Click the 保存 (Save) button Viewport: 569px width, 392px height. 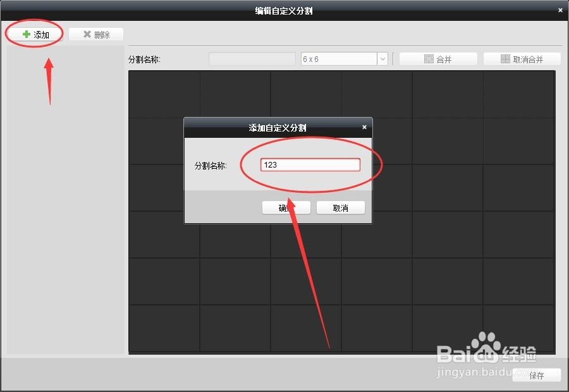point(537,376)
